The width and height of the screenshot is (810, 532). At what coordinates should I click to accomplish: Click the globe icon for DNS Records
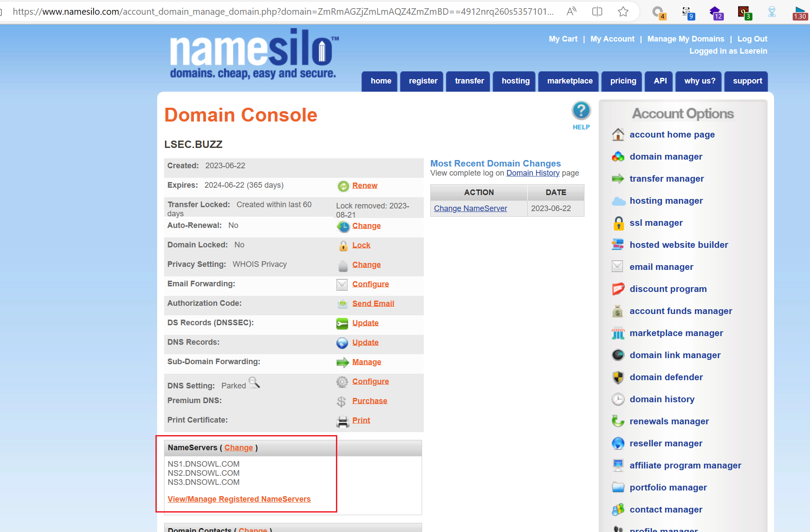point(342,343)
